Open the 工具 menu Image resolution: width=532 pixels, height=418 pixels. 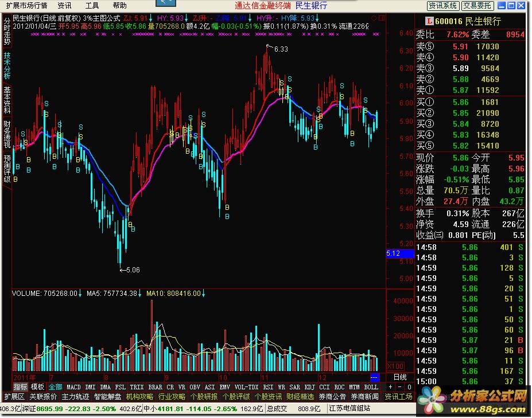coord(92,5)
